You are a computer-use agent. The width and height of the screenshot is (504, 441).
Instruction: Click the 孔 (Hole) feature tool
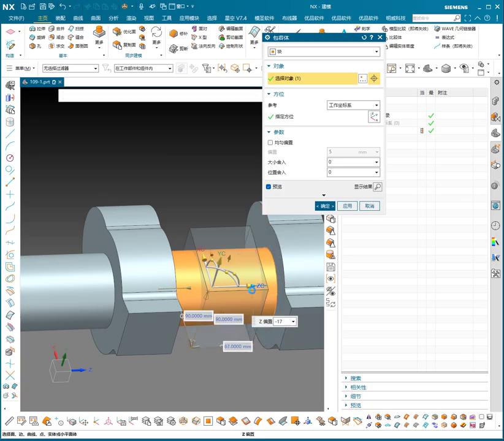tap(33, 46)
